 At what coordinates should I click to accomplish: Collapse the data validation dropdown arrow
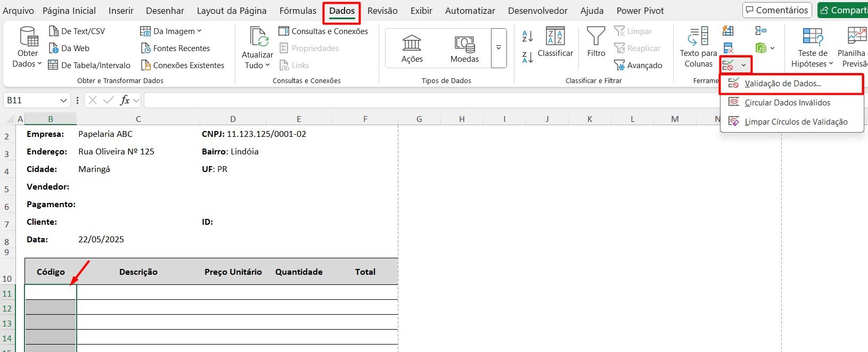click(x=743, y=66)
